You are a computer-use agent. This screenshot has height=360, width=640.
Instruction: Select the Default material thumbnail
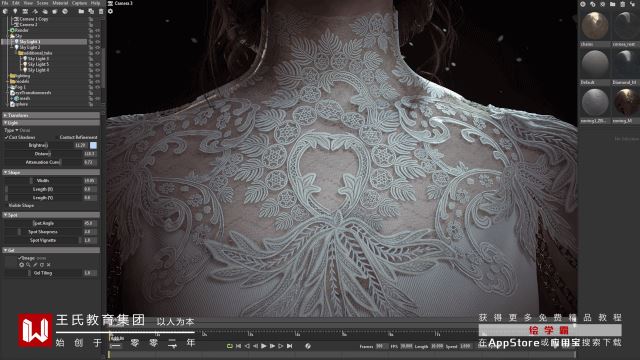click(595, 64)
